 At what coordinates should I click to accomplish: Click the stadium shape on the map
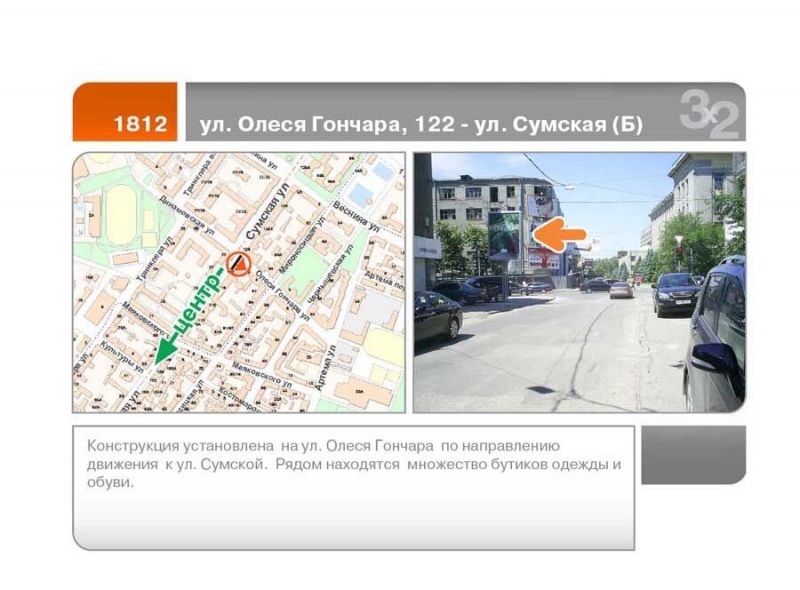[120, 215]
